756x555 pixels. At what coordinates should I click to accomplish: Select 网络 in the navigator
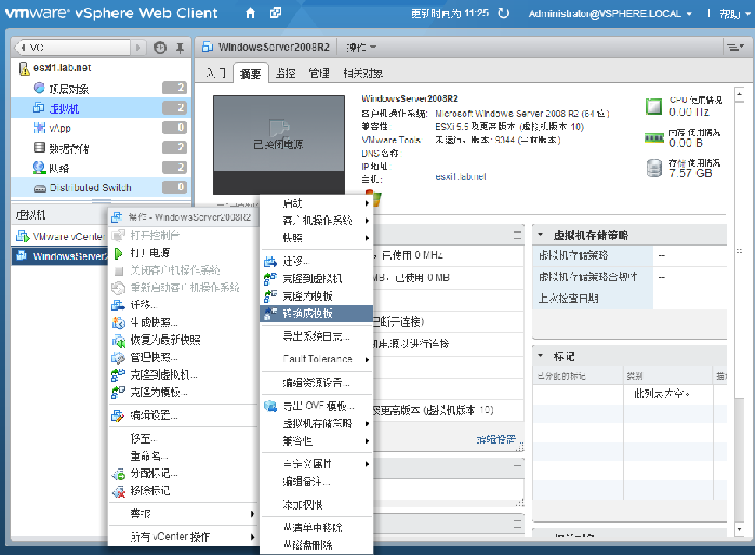101,168
